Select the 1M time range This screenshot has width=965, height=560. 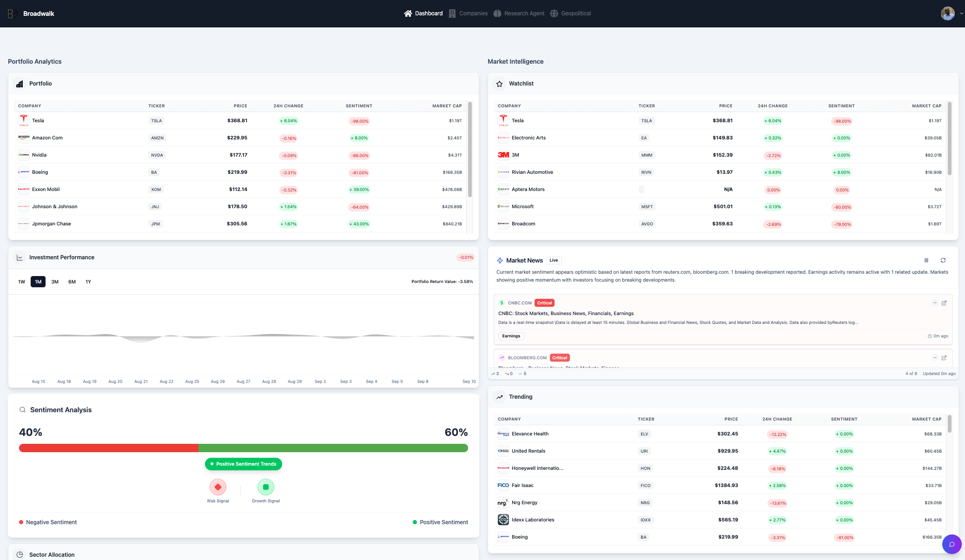click(38, 282)
